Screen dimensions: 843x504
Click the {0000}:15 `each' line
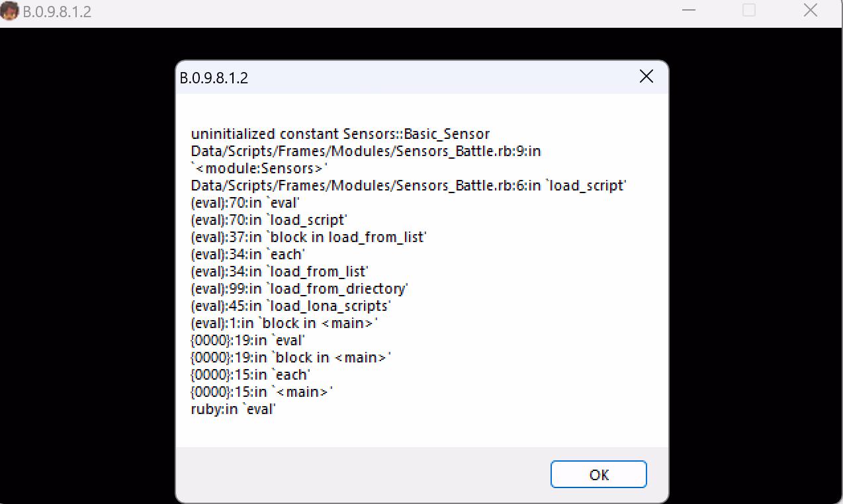[250, 375]
